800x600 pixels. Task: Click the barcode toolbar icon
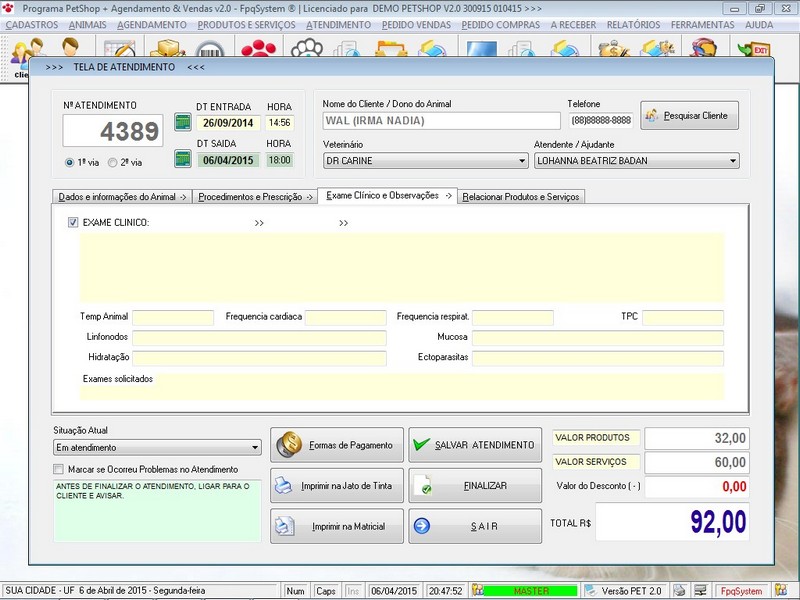pyautogui.click(x=210, y=48)
